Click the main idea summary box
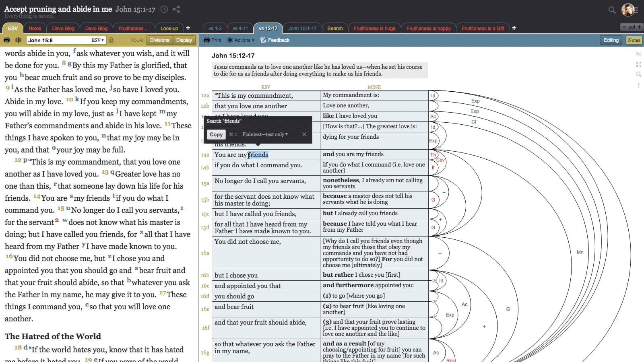 (x=320, y=70)
